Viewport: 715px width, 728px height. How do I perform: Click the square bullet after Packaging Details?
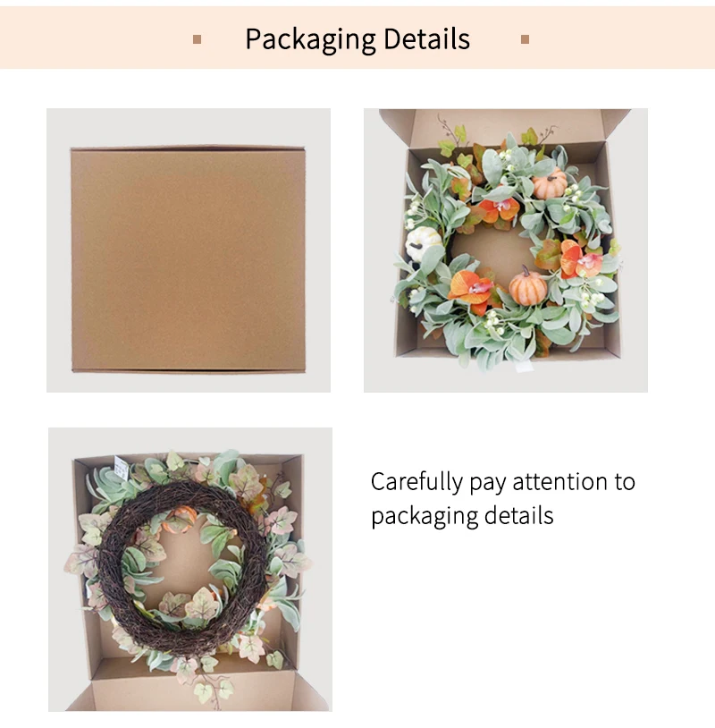coord(525,39)
